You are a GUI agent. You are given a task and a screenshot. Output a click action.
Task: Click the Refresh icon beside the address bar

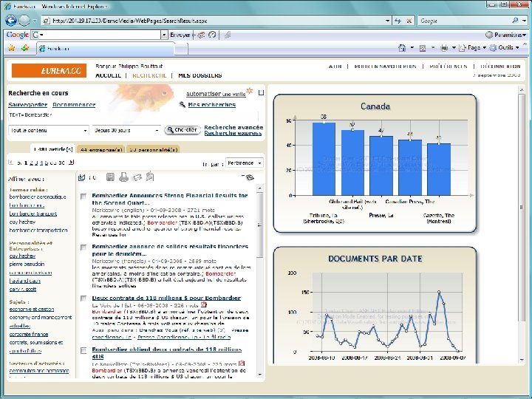(398, 21)
